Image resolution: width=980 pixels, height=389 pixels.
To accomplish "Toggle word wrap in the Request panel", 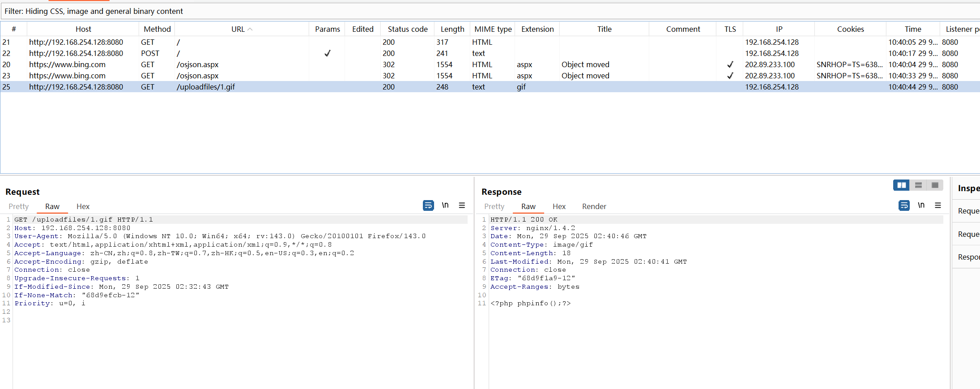I will pos(428,205).
